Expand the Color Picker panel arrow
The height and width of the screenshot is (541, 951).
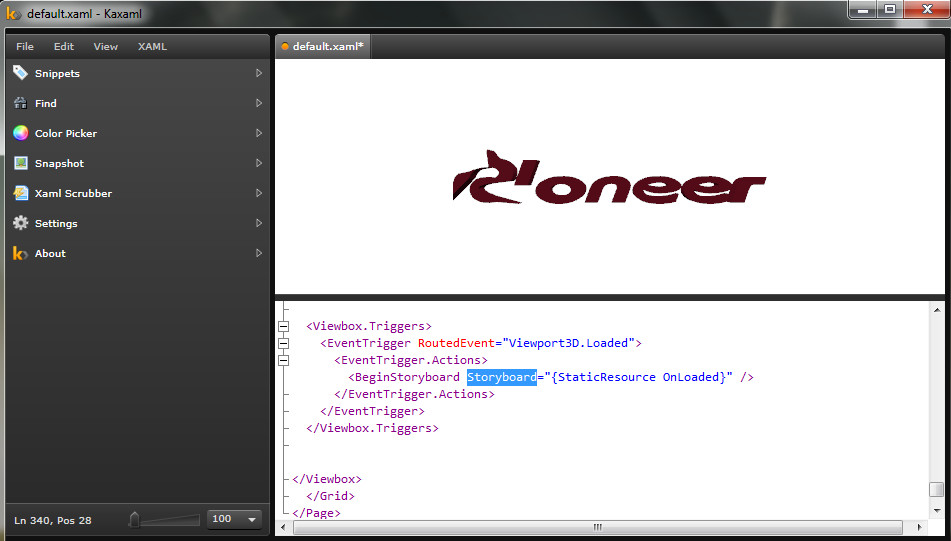pyautogui.click(x=259, y=133)
